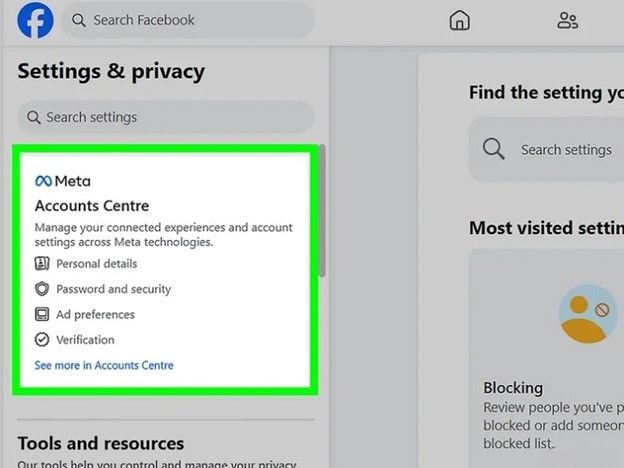Image resolution: width=624 pixels, height=468 pixels.
Task: Open Password and security settings
Action: coord(114,289)
